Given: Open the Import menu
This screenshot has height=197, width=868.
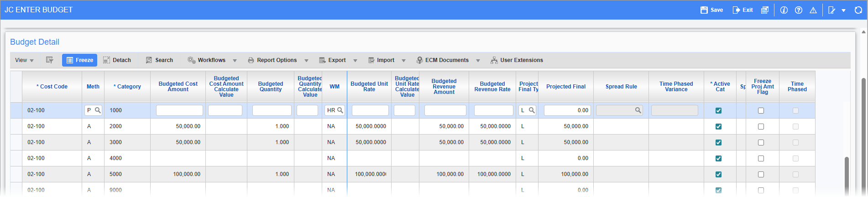Looking at the screenshot, I should point(381,60).
